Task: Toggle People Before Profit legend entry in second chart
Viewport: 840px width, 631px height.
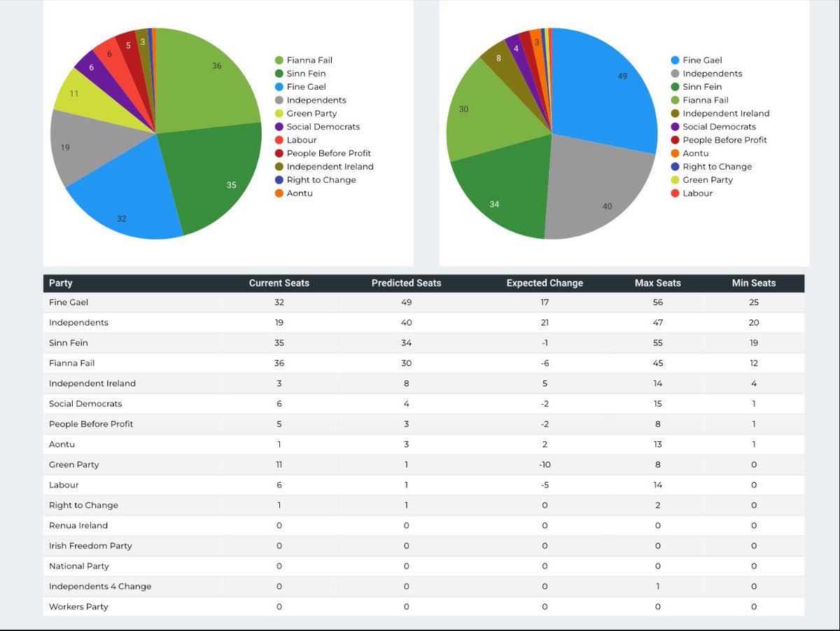Action: click(720, 140)
